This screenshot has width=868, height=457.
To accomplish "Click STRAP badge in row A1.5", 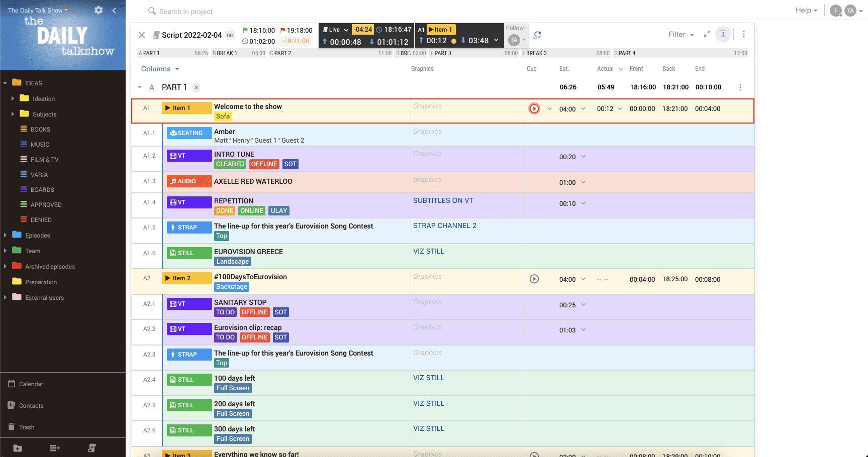I will pos(189,227).
